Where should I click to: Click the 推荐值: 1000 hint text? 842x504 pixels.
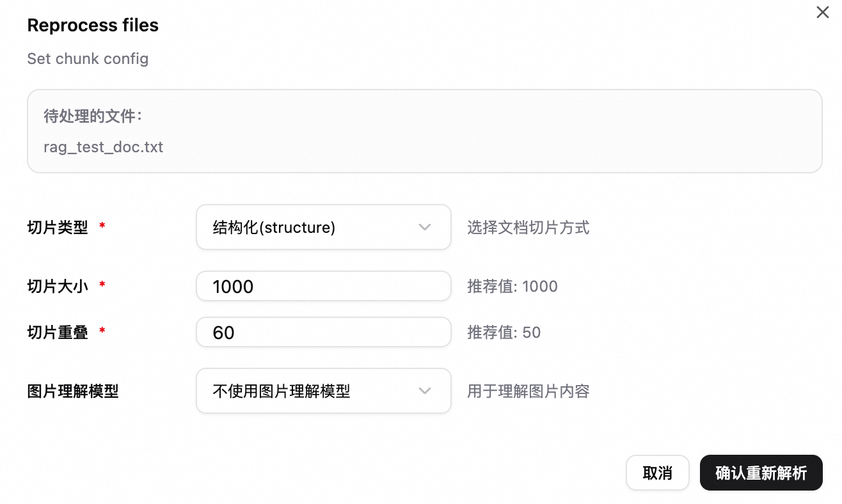pyautogui.click(x=512, y=287)
